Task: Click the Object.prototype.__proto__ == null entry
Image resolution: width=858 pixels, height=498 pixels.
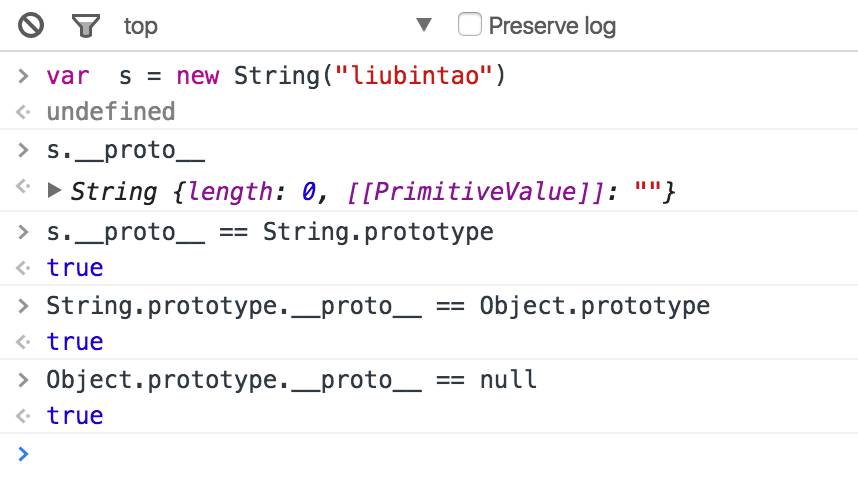Action: click(x=291, y=380)
